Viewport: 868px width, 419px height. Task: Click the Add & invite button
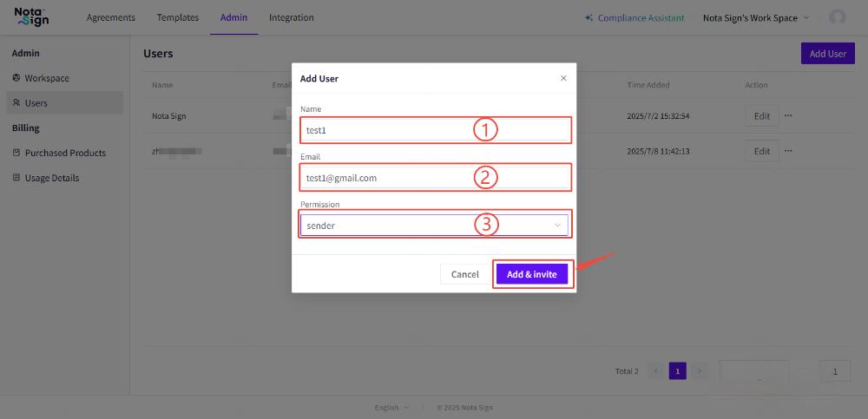pos(531,274)
